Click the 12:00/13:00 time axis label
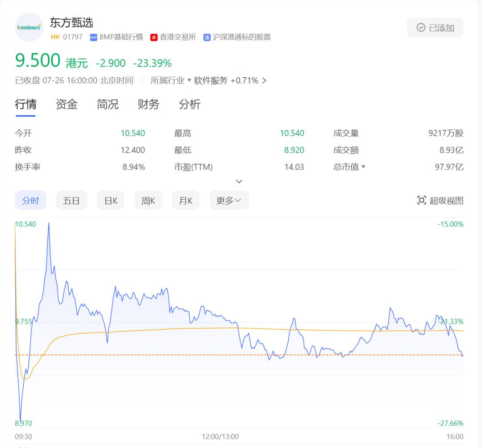 tap(220, 437)
